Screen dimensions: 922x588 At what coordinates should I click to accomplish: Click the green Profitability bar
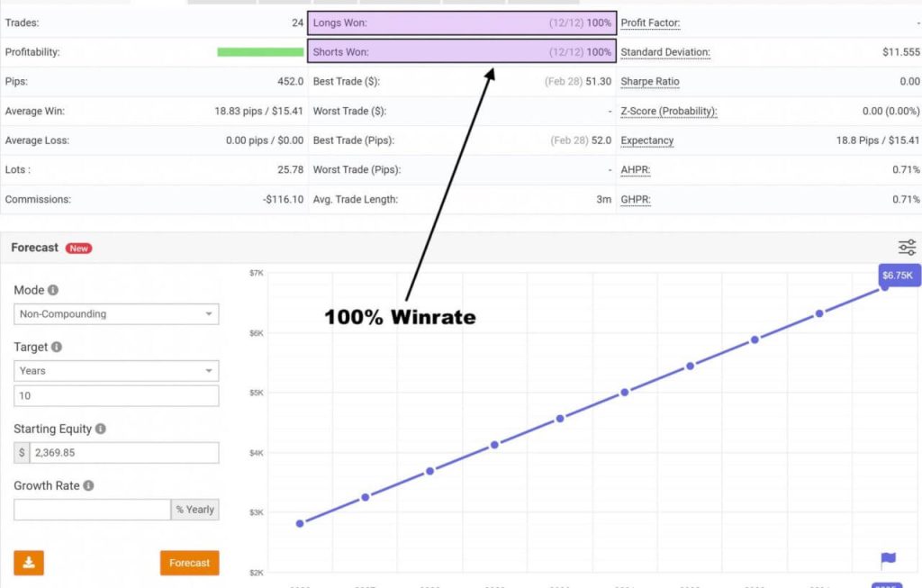[259, 52]
